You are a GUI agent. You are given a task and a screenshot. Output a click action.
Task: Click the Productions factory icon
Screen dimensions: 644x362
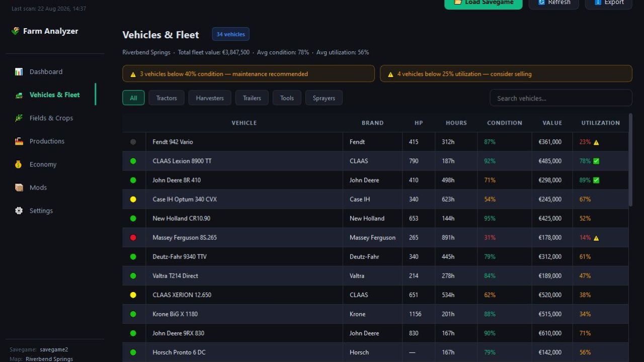tap(19, 141)
